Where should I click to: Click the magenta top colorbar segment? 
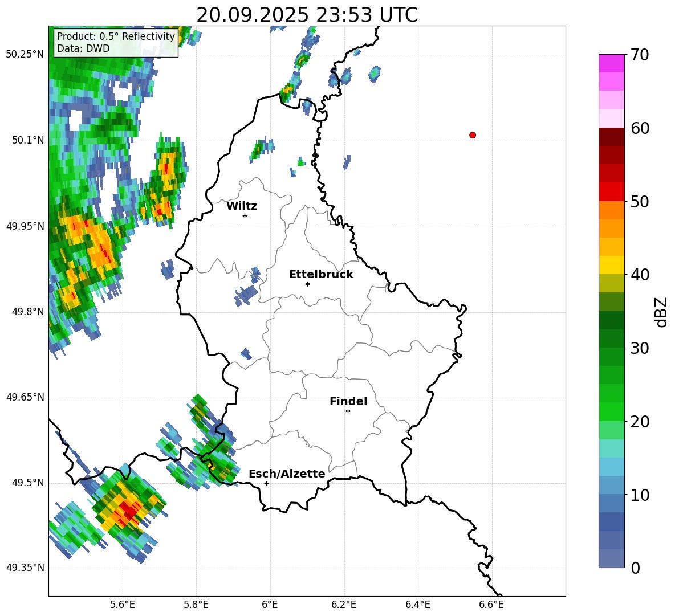(x=611, y=64)
